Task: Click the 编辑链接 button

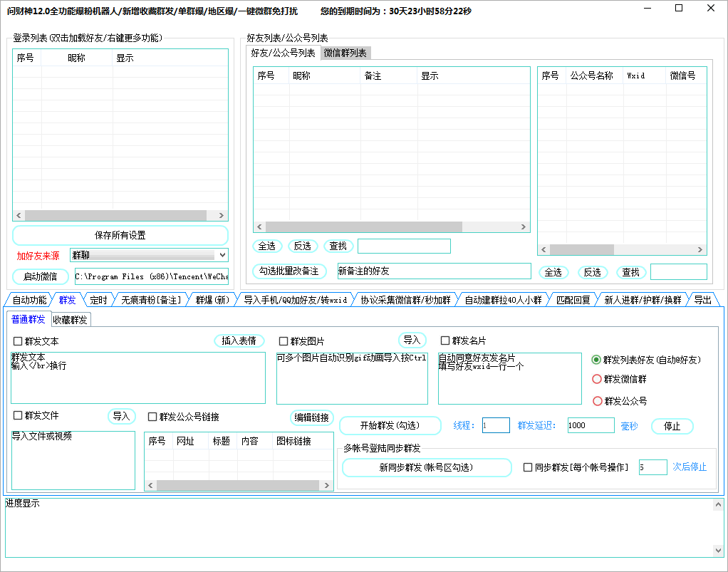Action: 312,417
